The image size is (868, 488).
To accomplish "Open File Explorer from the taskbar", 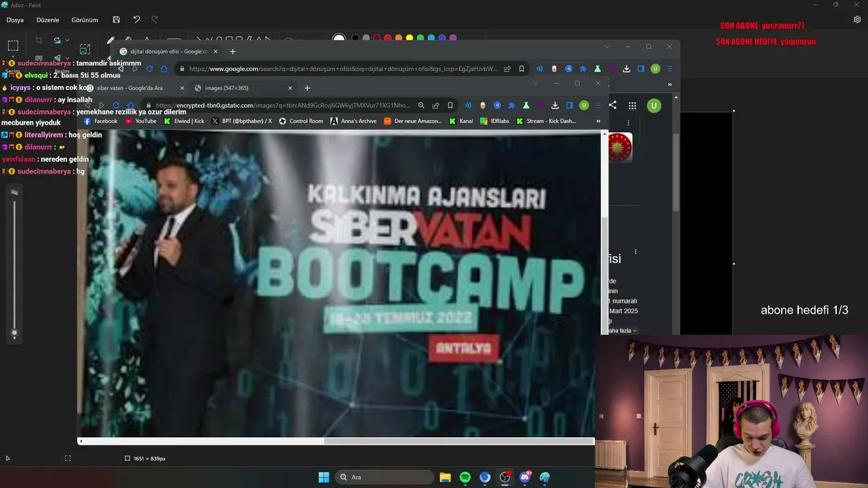I will click(445, 477).
